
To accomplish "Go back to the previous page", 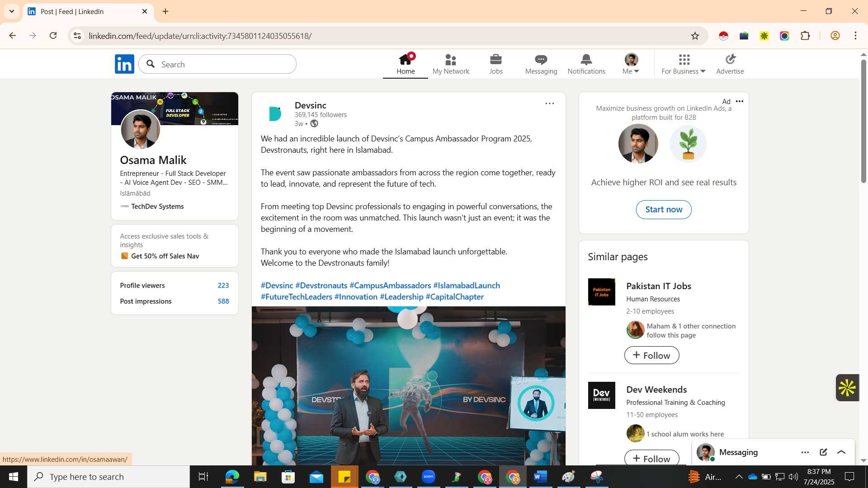I will 12,36.
